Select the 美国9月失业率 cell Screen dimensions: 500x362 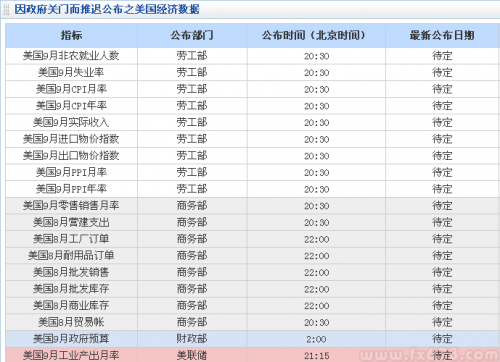[x=71, y=72]
